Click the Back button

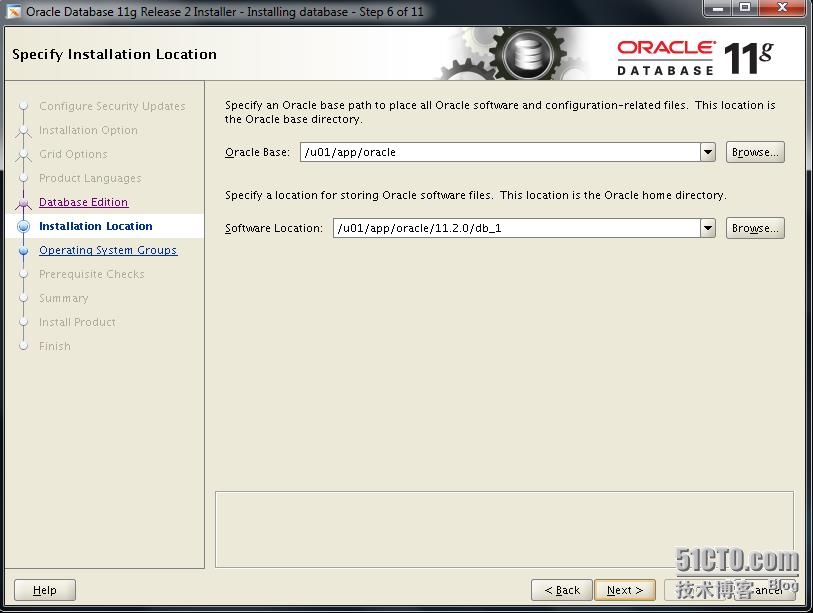(x=562, y=590)
